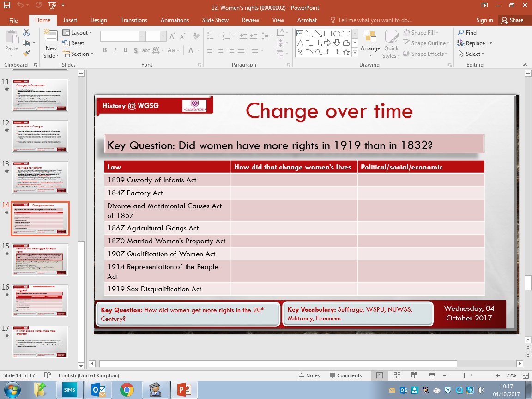532x399 pixels.
Task: Open the Design tab
Action: coord(99,20)
